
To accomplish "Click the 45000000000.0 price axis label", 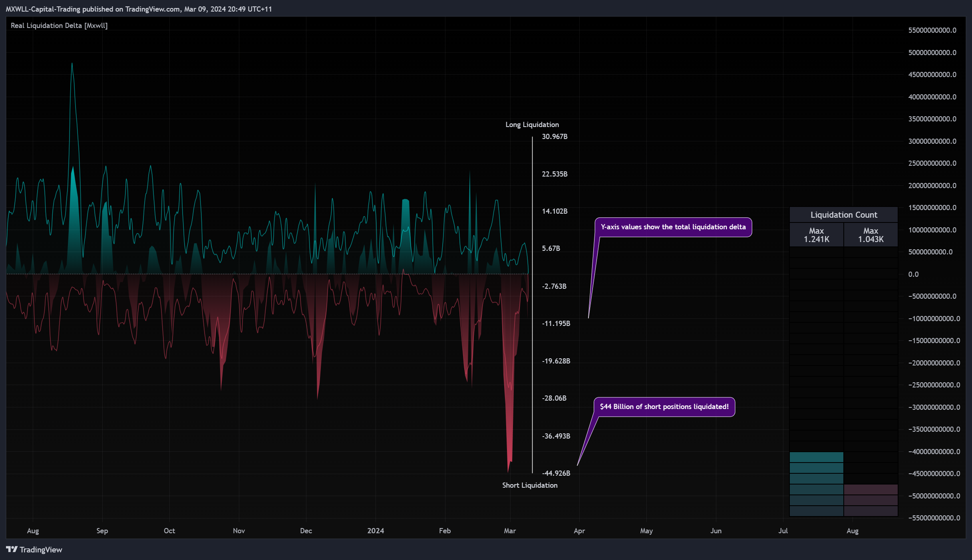I will click(932, 75).
